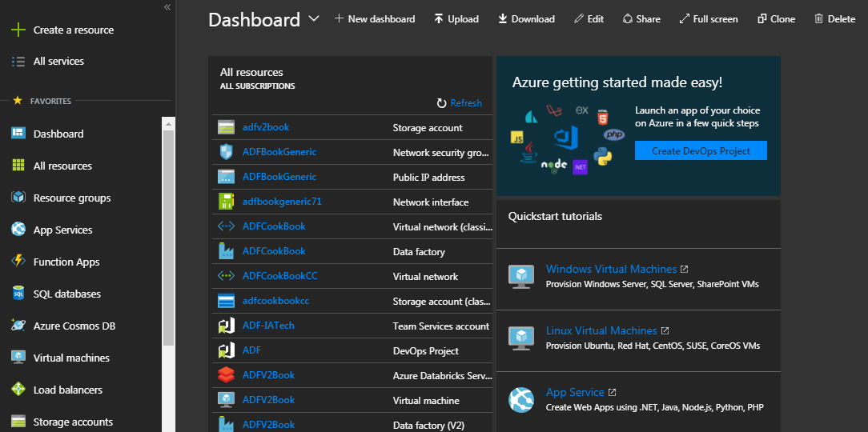Click the adfbookgeneric71 network interface icon
The image size is (868, 432).
pyautogui.click(x=227, y=202)
